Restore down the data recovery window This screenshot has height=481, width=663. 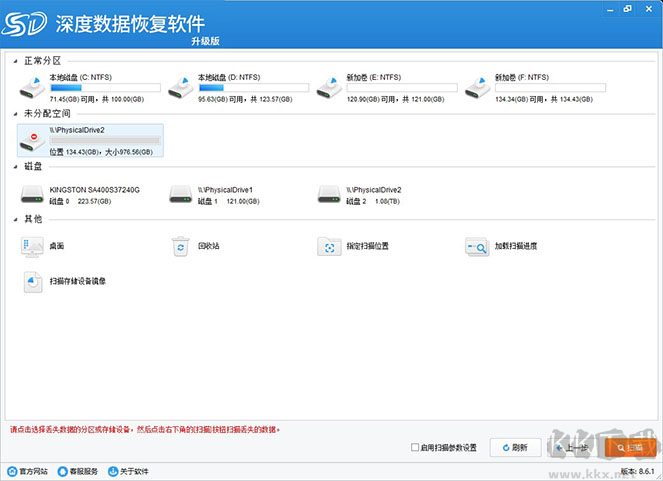[x=627, y=9]
